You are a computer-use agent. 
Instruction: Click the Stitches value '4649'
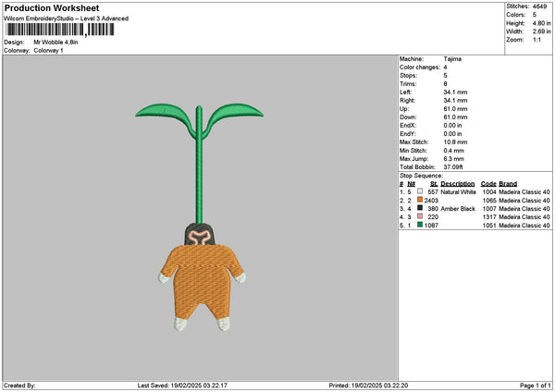coord(540,6)
